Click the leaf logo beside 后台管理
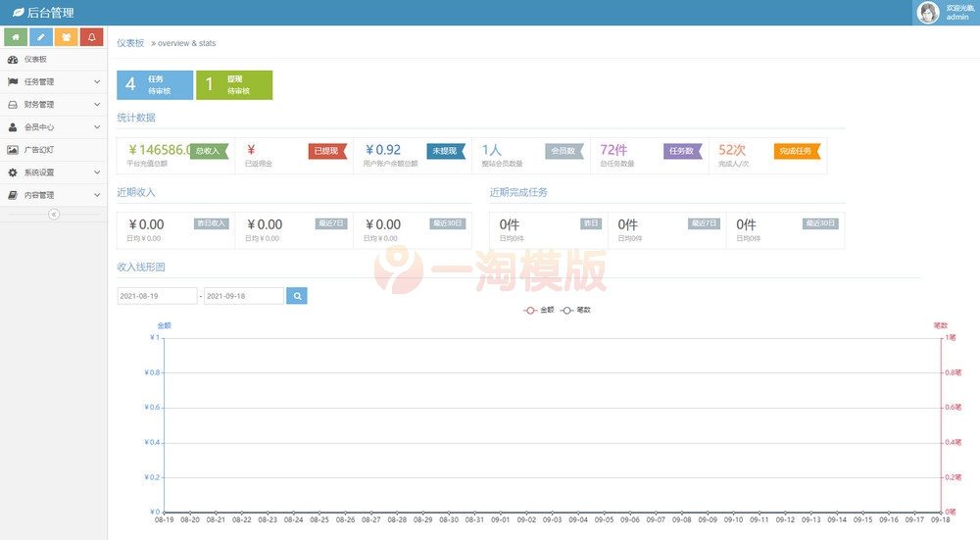 click(x=18, y=13)
